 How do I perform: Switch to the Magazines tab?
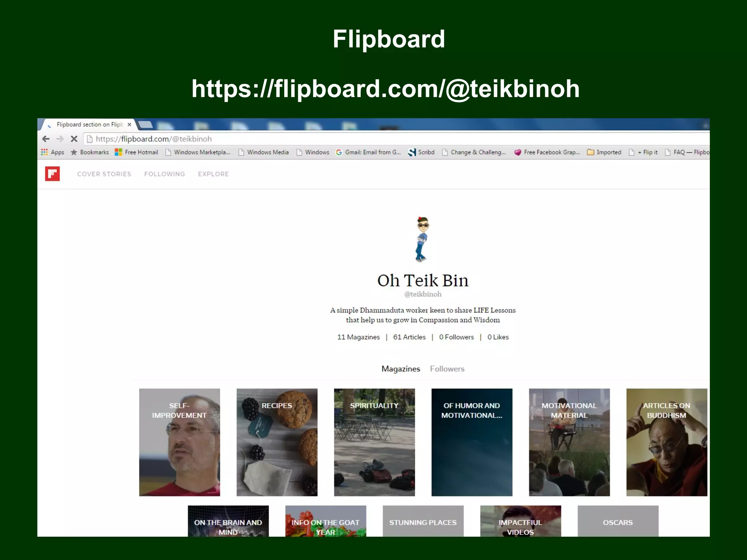click(x=401, y=369)
